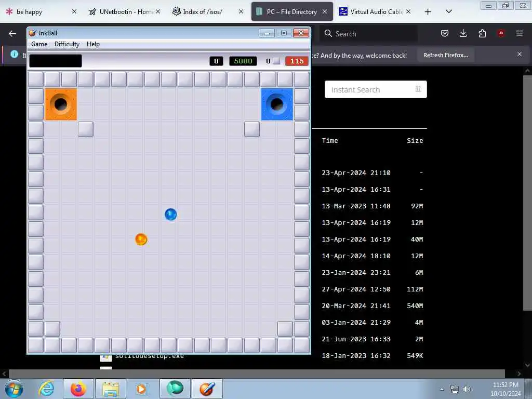Viewport: 532px width, 399px height.
Task: Go back with Firefox back arrow
Action: click(12, 34)
